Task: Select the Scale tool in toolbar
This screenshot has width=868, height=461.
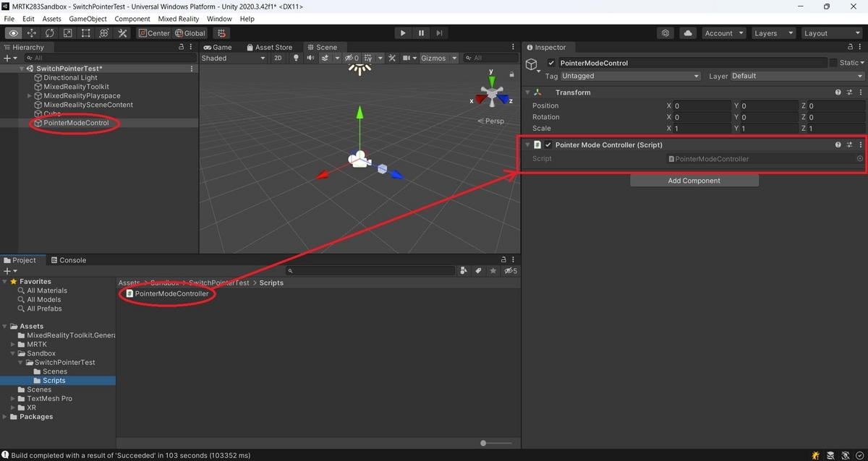Action: coord(68,33)
